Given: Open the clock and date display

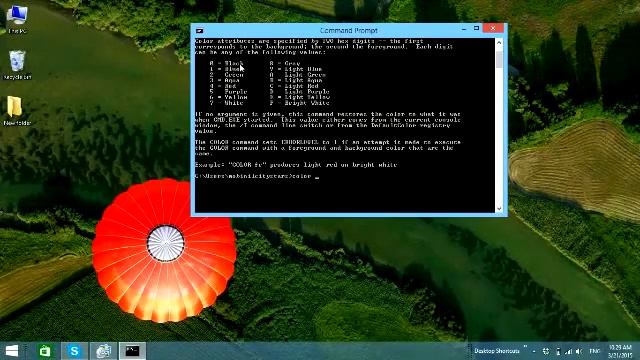Looking at the screenshot, I should click(620, 351).
